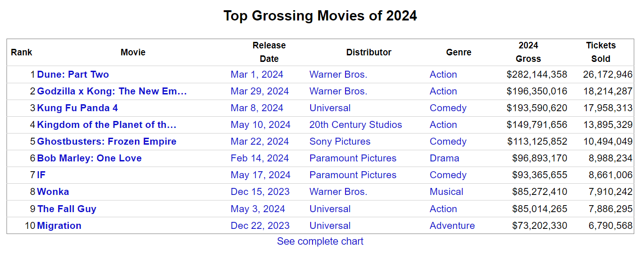Screen dimensions: 644x254
Task: Open Kingdom of the Planet movie link
Action: coord(106,125)
